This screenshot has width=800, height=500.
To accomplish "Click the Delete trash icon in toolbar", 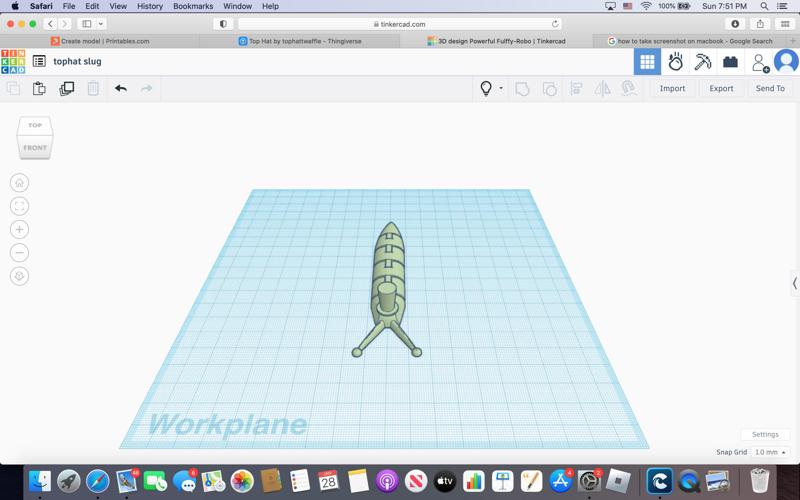I will (x=93, y=88).
